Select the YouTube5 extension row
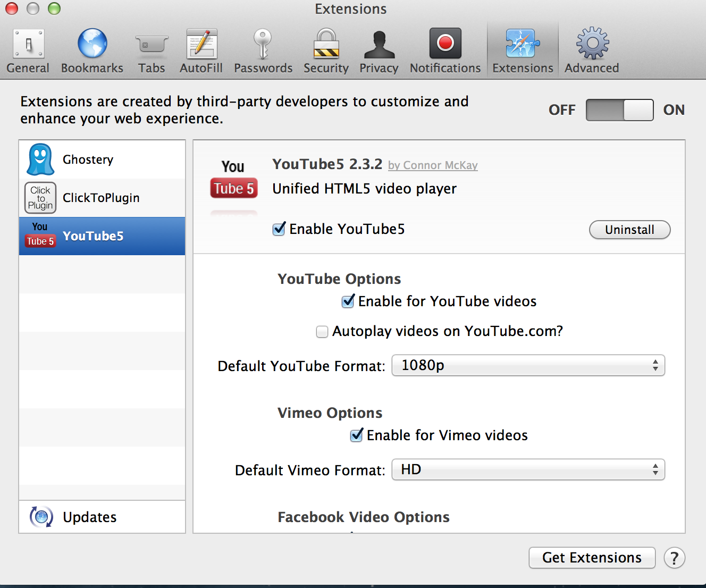 tap(102, 236)
